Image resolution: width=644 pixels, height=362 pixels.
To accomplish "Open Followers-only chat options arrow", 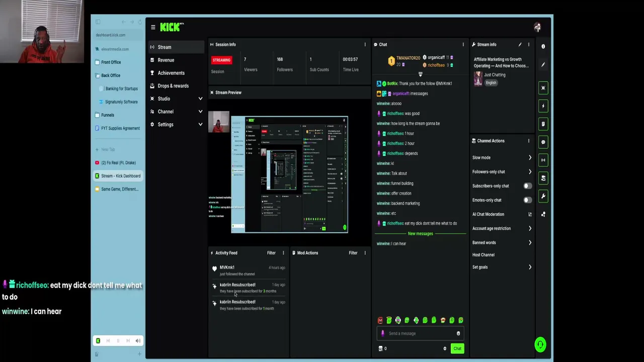I will (x=530, y=172).
